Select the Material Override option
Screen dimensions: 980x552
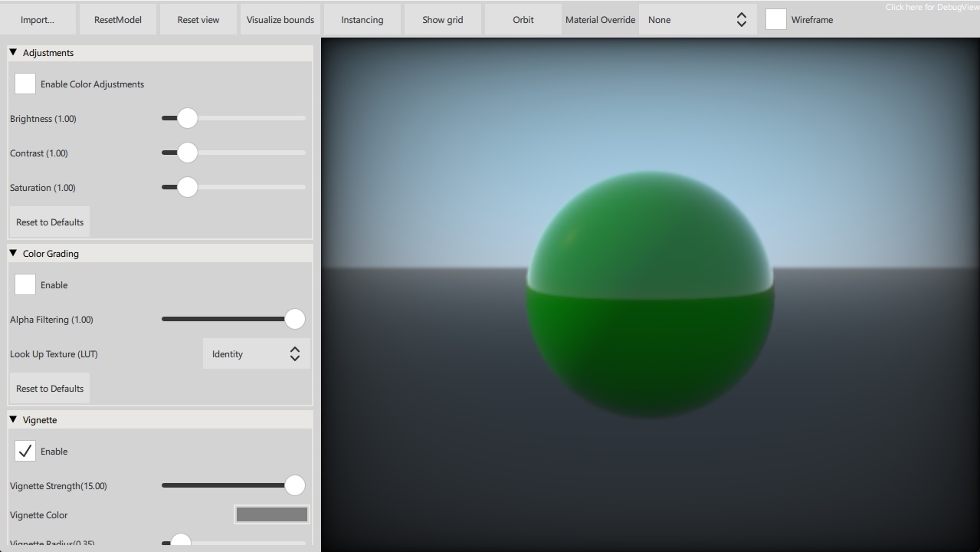[600, 18]
